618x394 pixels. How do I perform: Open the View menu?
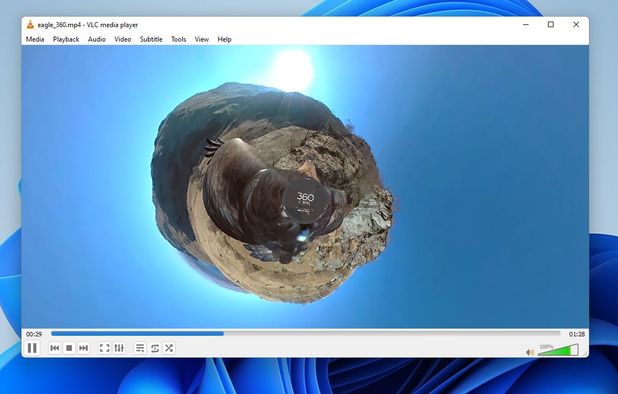[201, 39]
